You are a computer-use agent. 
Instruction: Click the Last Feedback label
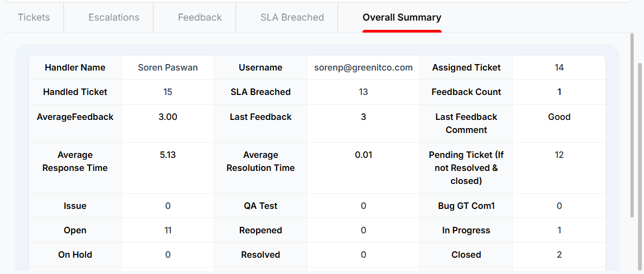point(260,117)
